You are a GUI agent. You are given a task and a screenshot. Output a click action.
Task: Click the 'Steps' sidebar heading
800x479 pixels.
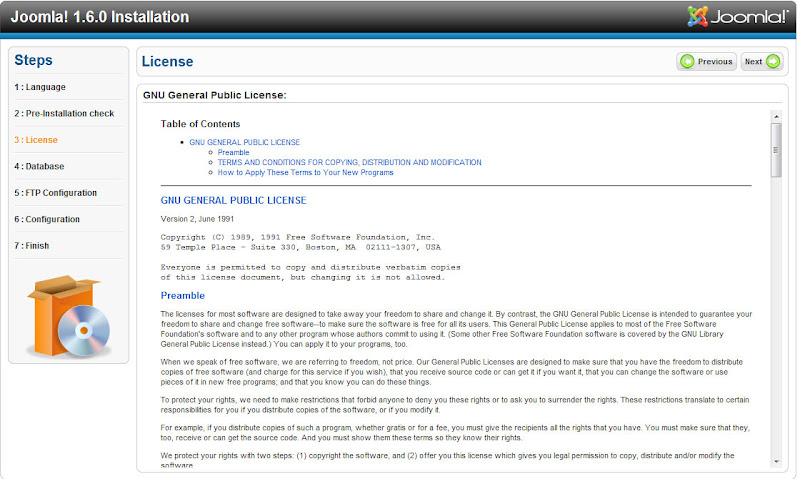pos(33,60)
